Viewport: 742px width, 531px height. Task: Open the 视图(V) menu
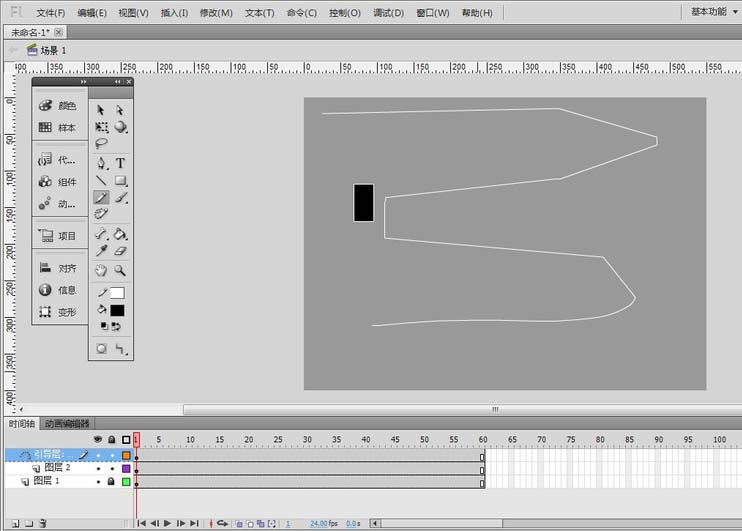(x=133, y=13)
